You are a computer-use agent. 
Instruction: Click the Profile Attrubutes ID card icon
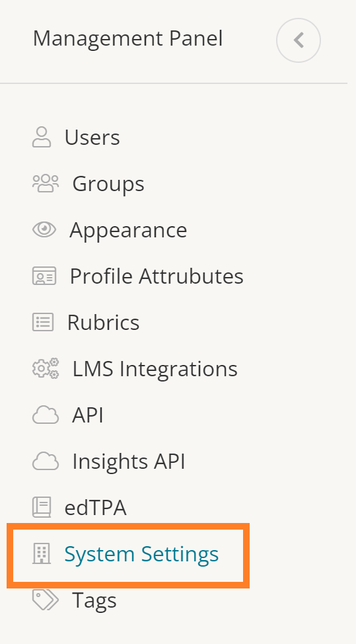pyautogui.click(x=44, y=276)
